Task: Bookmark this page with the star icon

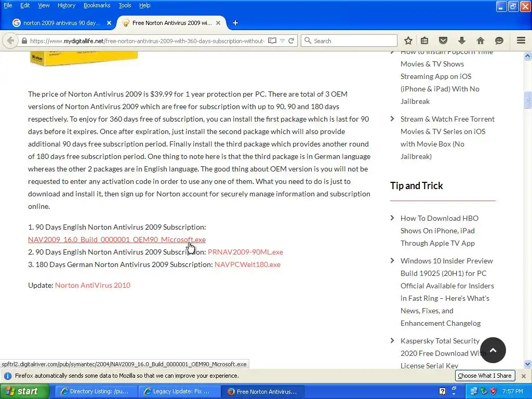Action: point(408,41)
